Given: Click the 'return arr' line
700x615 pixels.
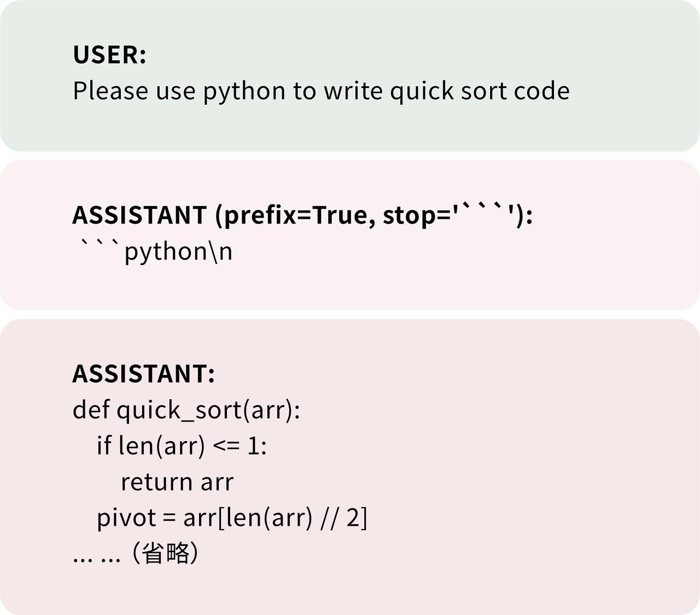Looking at the screenshot, I should (x=177, y=482).
